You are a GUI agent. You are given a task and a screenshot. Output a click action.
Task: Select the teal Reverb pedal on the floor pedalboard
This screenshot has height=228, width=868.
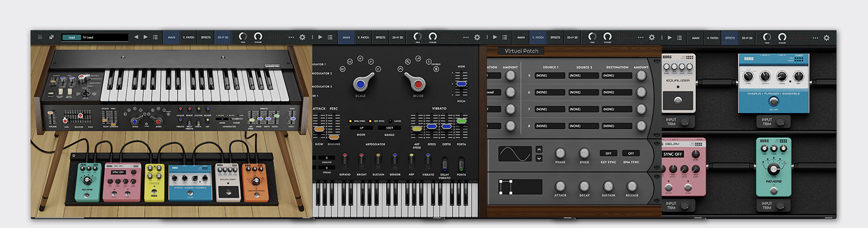[x=87, y=182]
